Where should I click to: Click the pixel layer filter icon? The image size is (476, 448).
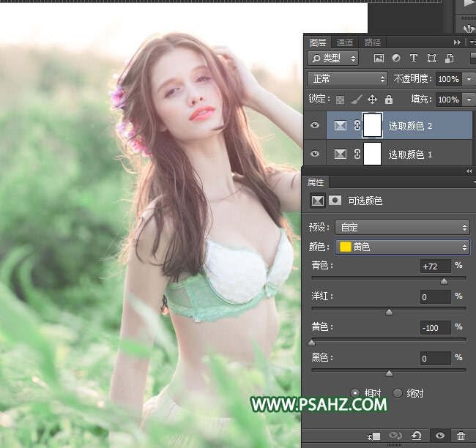point(379,58)
